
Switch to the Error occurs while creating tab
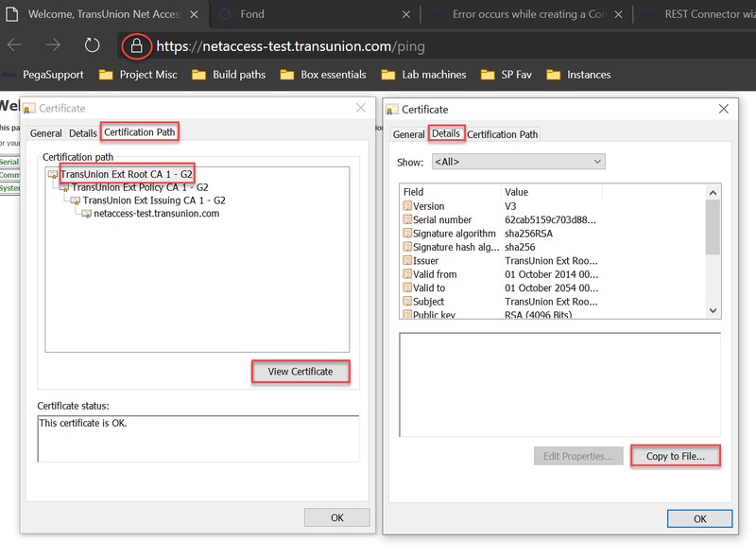(x=528, y=14)
